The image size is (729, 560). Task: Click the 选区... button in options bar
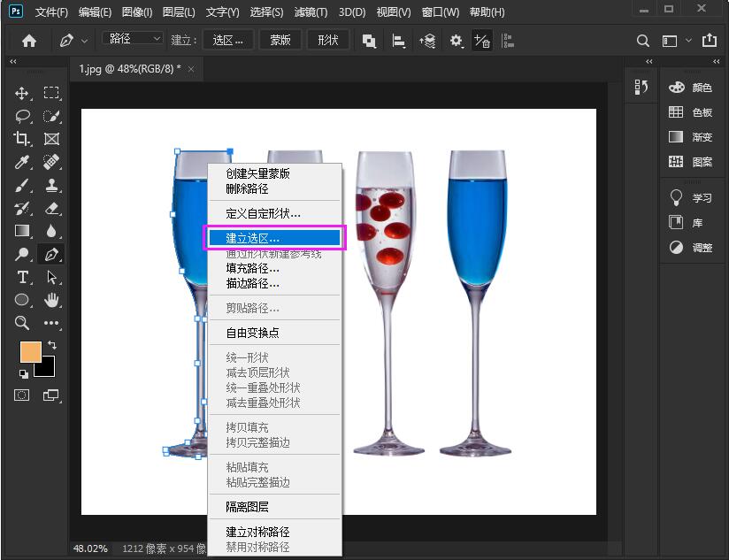228,41
